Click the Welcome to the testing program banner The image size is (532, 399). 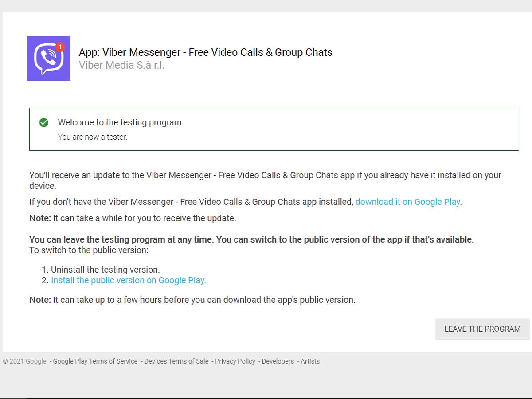tap(120, 122)
